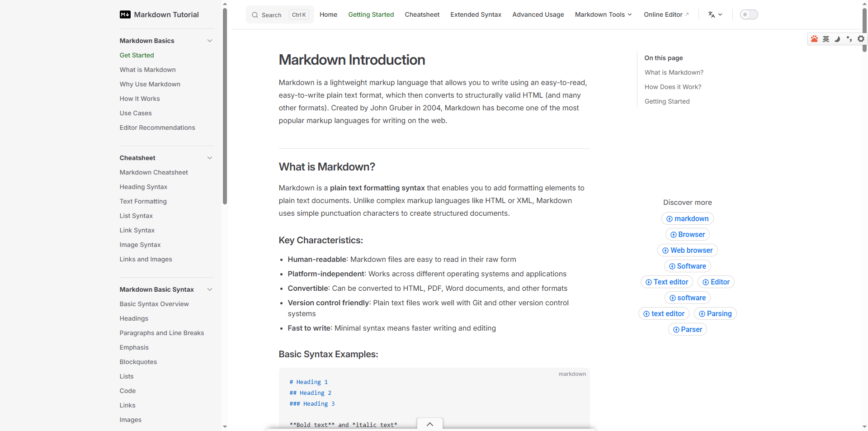
Task: Click the Markdown Tutorial logo icon
Action: coord(125,14)
